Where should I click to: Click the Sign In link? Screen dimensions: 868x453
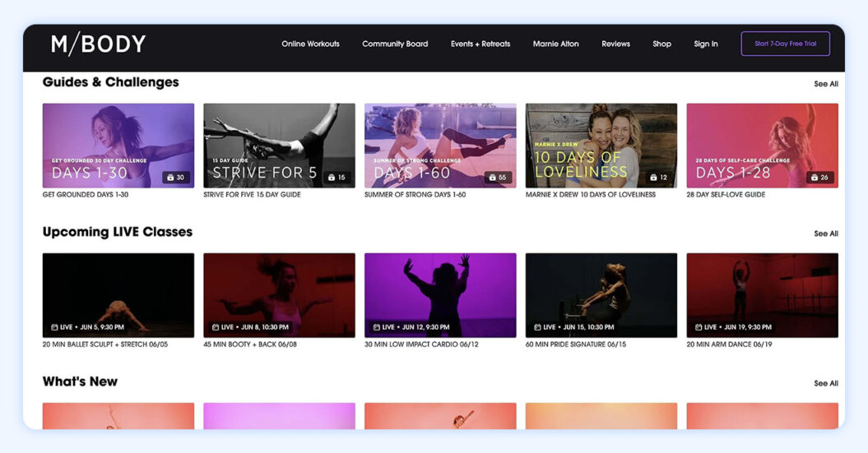click(706, 44)
